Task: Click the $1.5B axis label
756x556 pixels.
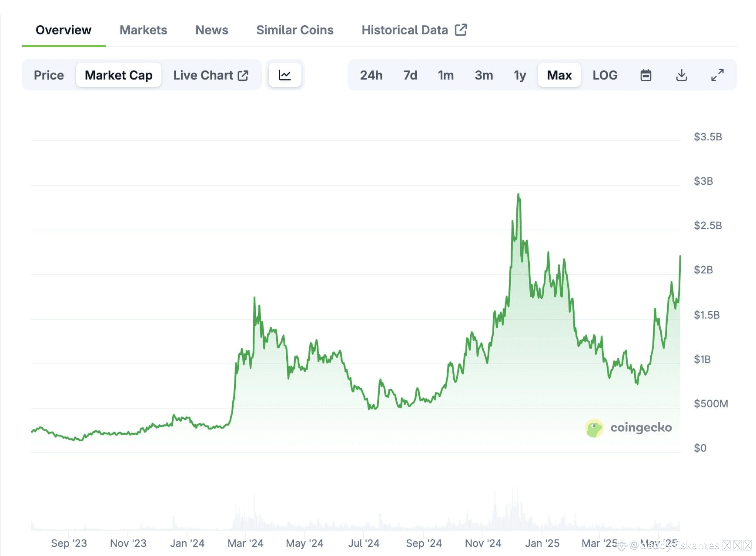Action: (707, 315)
